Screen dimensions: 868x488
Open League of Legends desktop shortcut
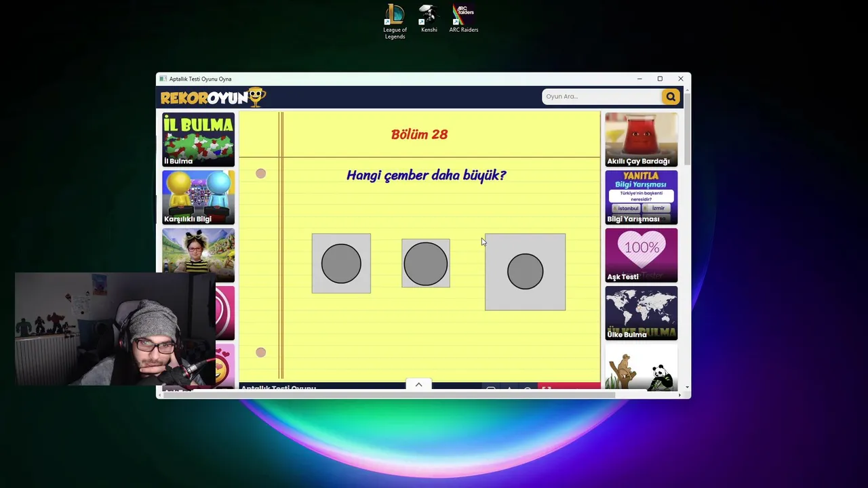click(x=395, y=22)
